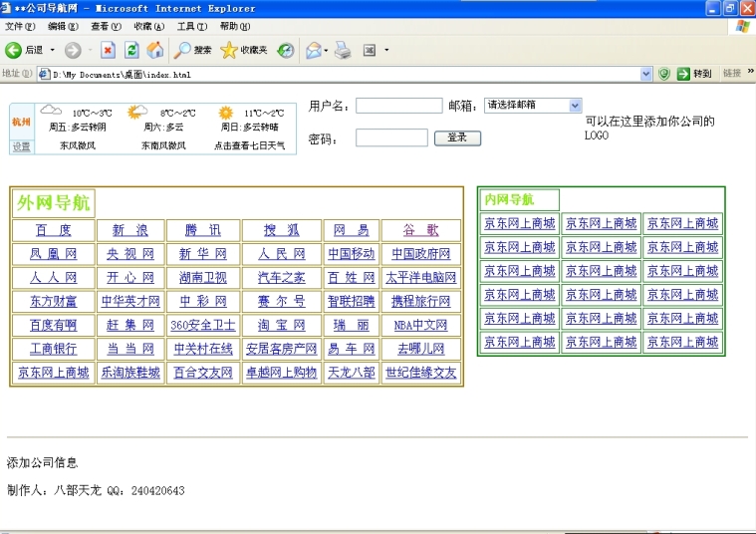Viewport: 756px width, 534px height.
Task: Expand the 链接 links toolbar chevron
Action: pos(750,72)
